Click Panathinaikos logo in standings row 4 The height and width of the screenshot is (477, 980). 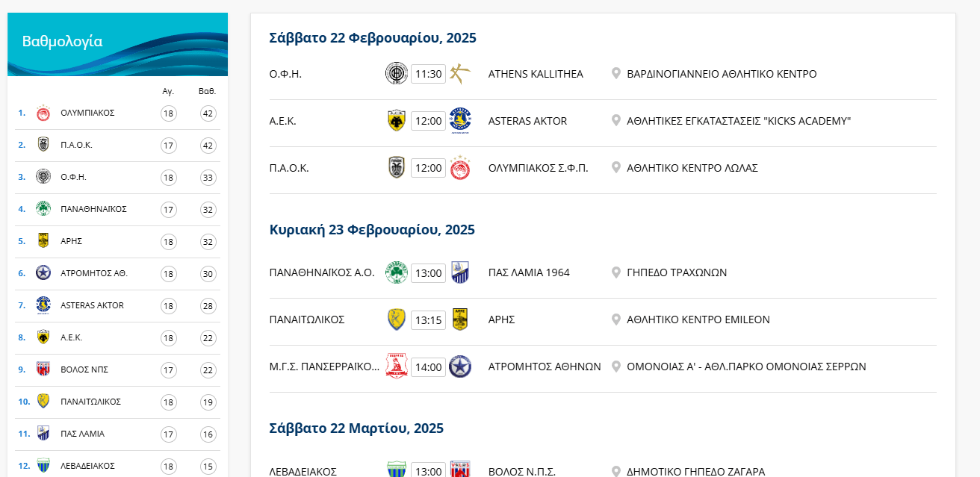click(x=43, y=209)
